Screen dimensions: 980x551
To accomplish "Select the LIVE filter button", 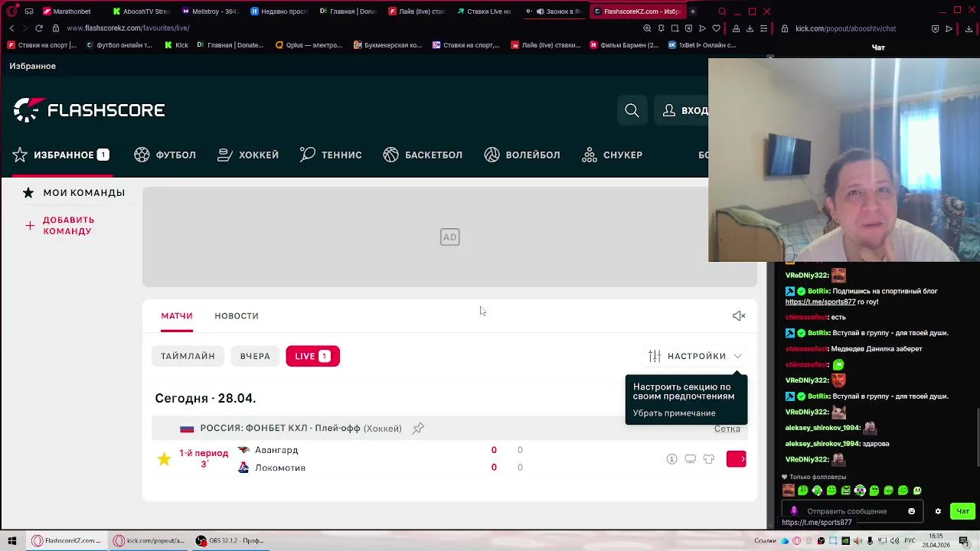I will tap(312, 356).
